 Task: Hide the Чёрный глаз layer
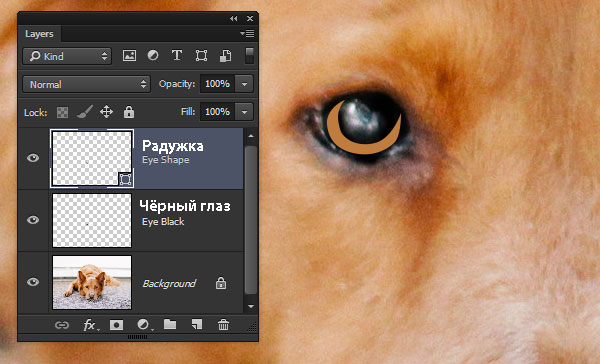[x=33, y=220]
